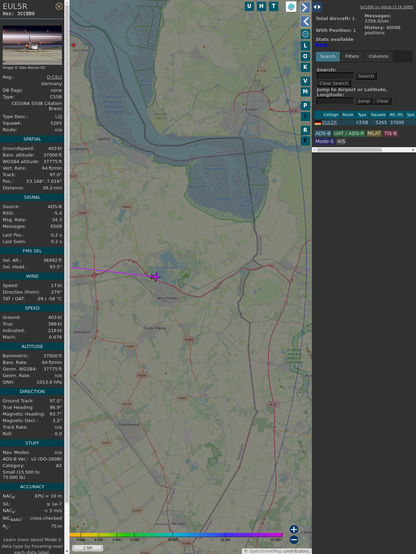Toggle the H map button

pyautogui.click(x=261, y=6)
